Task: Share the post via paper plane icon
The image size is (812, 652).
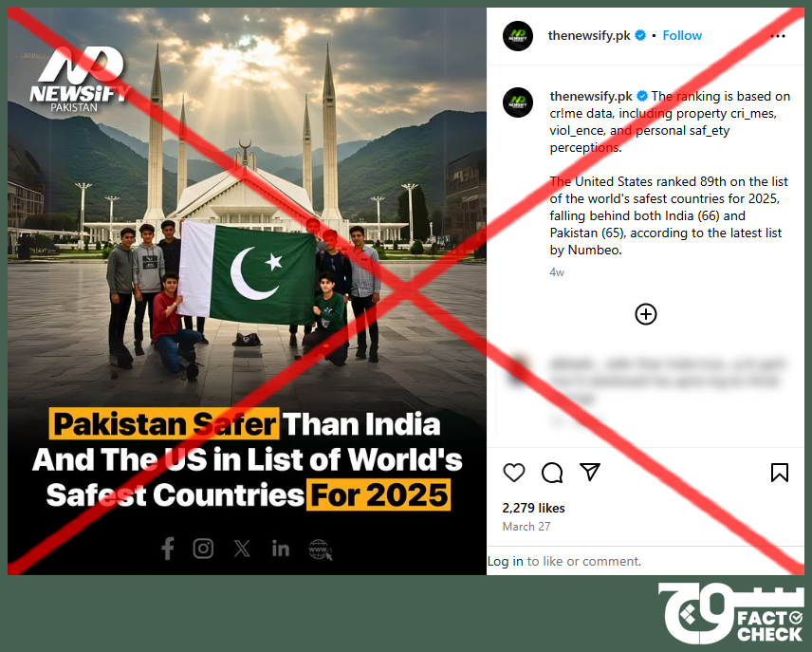Action: pos(590,472)
